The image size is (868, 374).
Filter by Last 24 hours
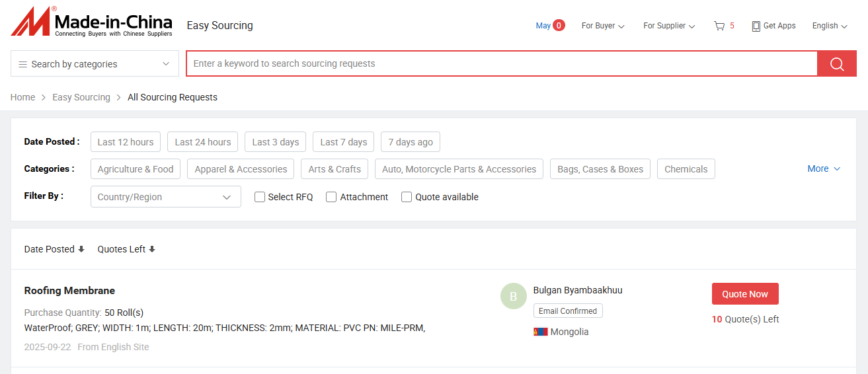point(203,142)
